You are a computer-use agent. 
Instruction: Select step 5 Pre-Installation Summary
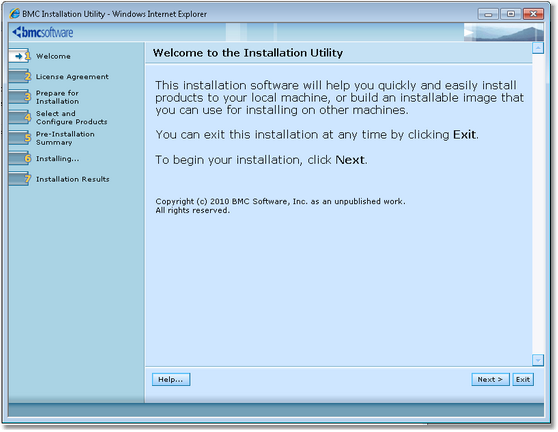pos(65,138)
